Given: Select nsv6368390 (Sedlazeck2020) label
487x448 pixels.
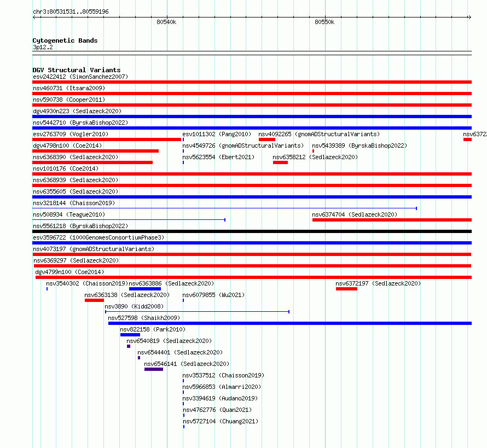Looking at the screenshot, I should click(x=76, y=157).
